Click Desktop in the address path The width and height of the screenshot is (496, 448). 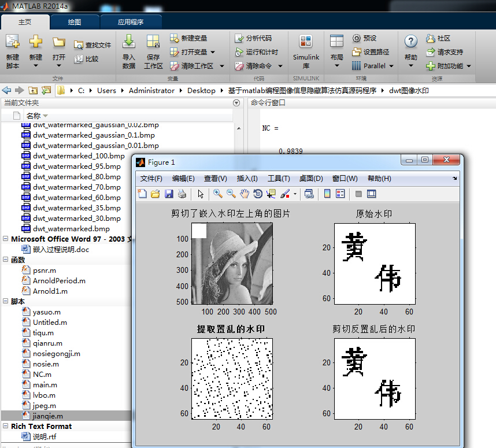point(201,91)
